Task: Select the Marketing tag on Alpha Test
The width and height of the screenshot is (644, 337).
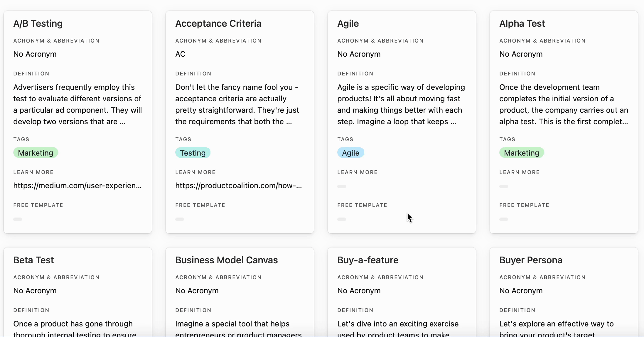Action: tap(522, 153)
